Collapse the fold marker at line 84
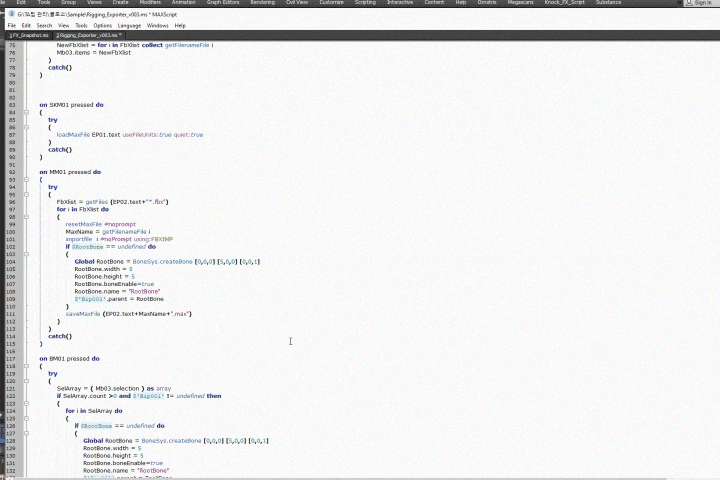The width and height of the screenshot is (720, 480). (26, 112)
